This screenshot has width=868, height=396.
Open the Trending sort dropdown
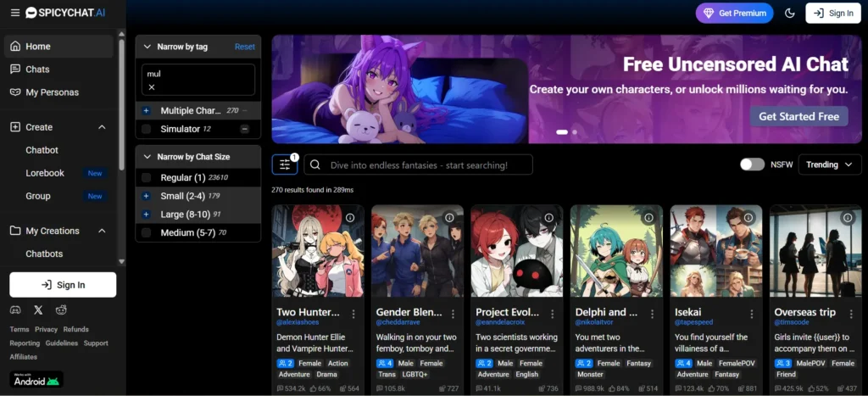click(829, 165)
